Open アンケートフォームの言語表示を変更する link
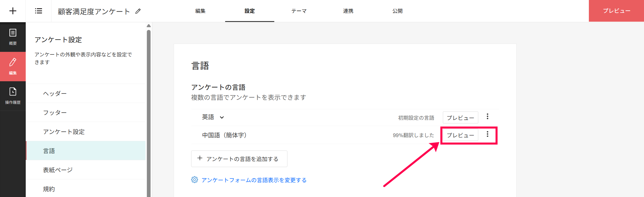The height and width of the screenshot is (197, 644). coord(254,180)
